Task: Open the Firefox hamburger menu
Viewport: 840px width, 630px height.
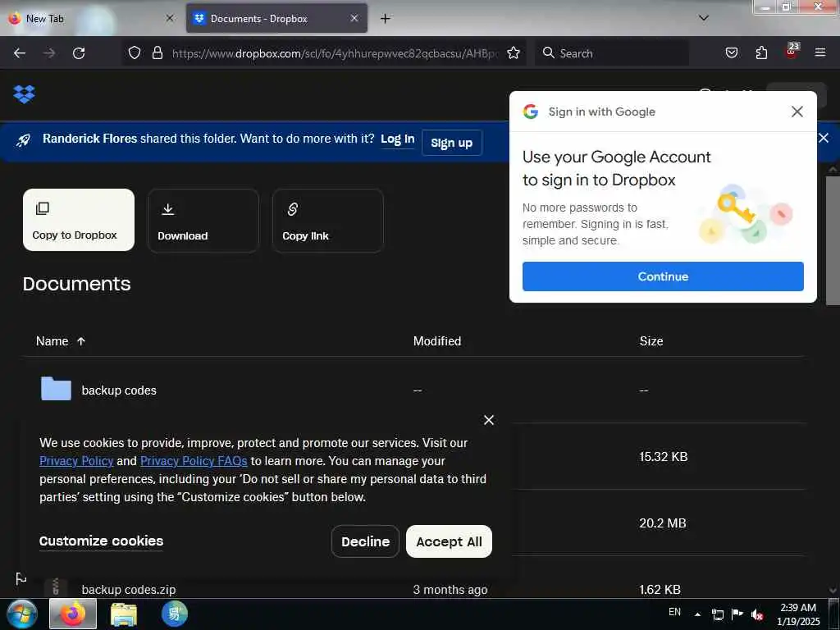Action: pyautogui.click(x=819, y=52)
